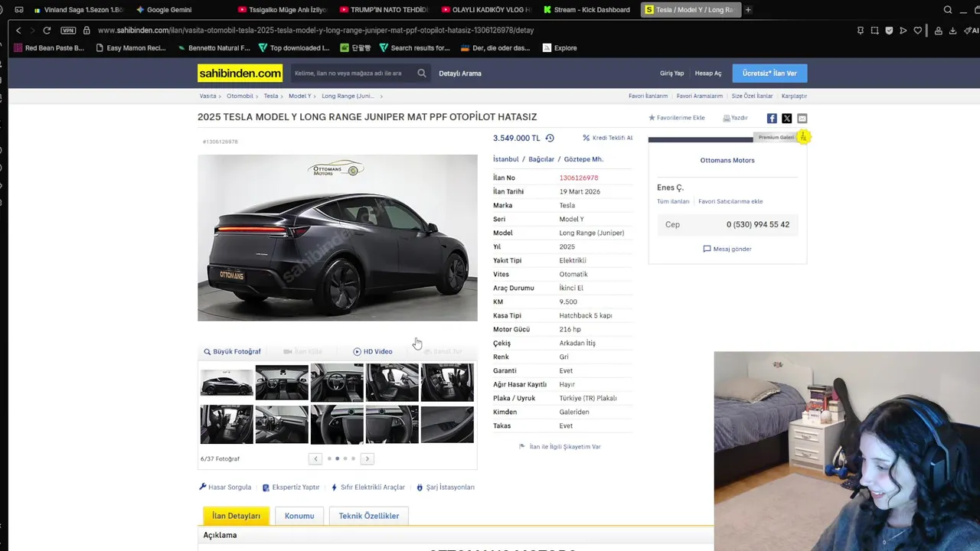Open Red Bean Paste bookmark
This screenshot has height=551, width=980.
point(48,48)
